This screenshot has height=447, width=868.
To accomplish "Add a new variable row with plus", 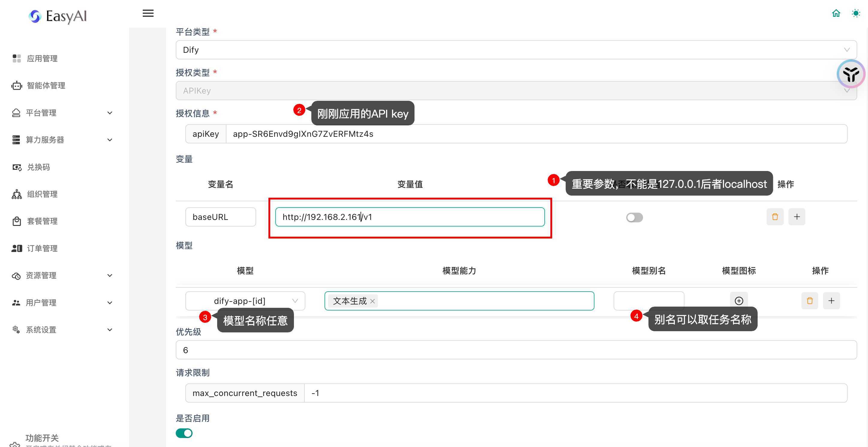I will point(797,217).
